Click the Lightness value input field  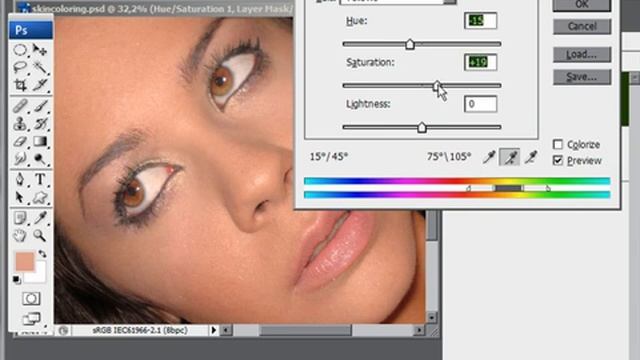[x=480, y=104]
